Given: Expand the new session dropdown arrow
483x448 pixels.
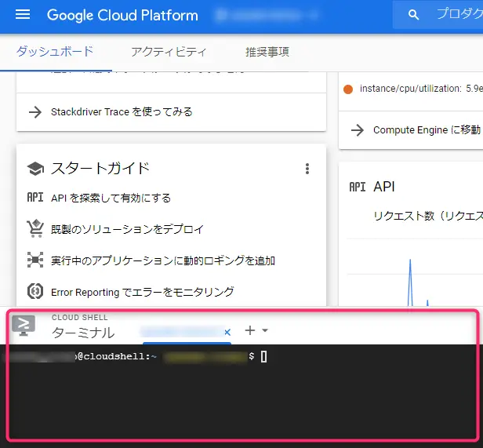Looking at the screenshot, I should [x=265, y=330].
